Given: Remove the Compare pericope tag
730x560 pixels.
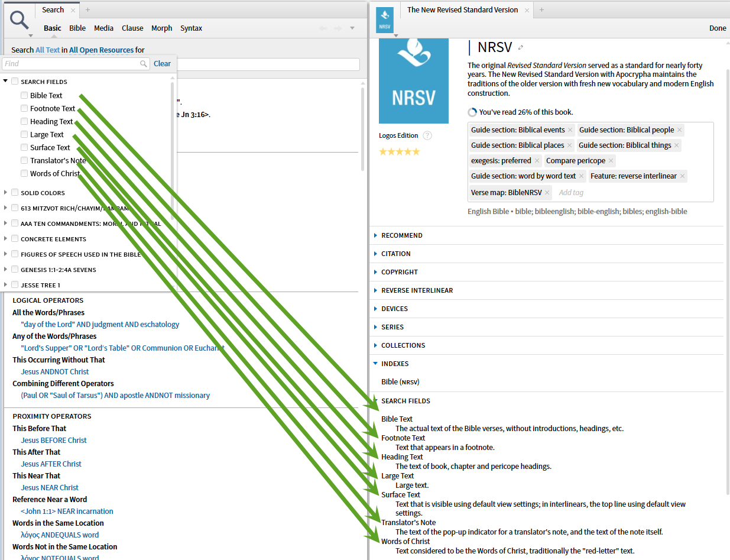Looking at the screenshot, I should point(611,161).
